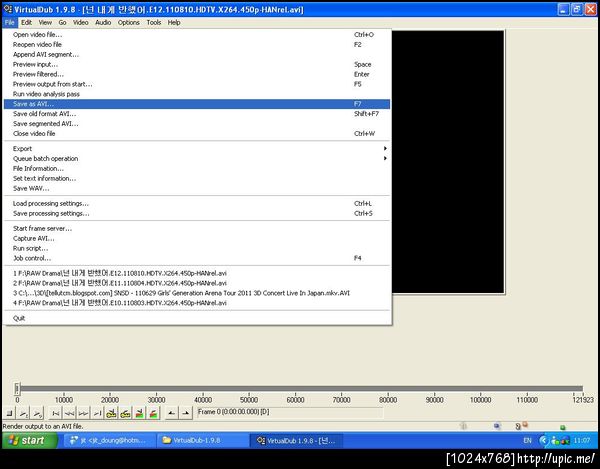Open the Video menu

point(81,23)
